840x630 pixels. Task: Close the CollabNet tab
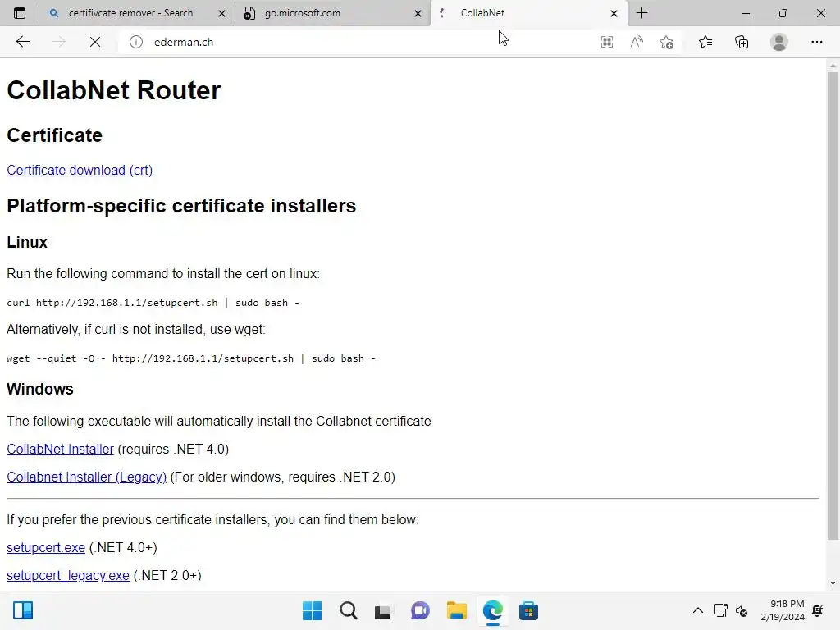tap(614, 13)
